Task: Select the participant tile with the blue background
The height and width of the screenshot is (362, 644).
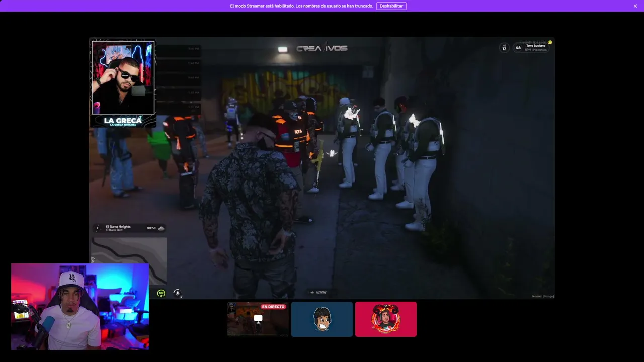Action: pyautogui.click(x=322, y=319)
